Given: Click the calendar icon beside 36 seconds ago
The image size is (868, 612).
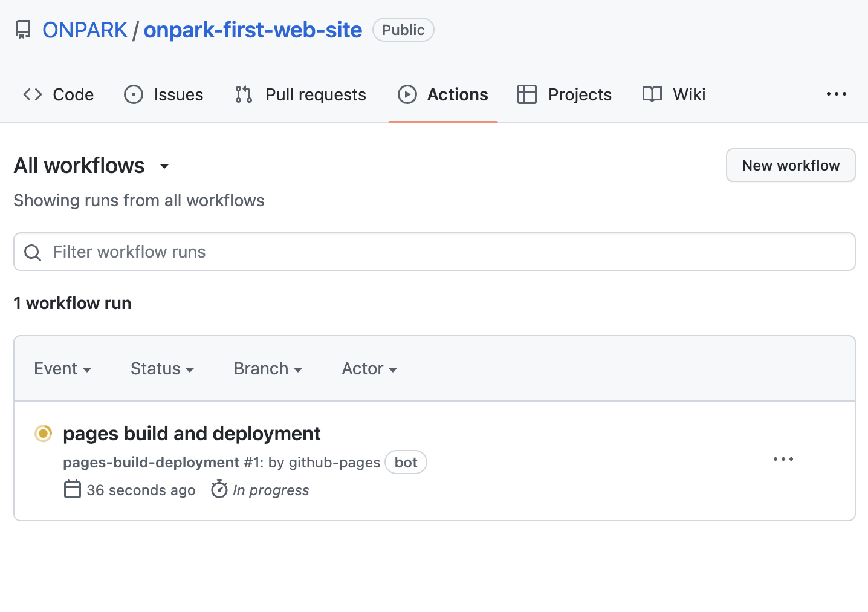Looking at the screenshot, I should coord(73,489).
